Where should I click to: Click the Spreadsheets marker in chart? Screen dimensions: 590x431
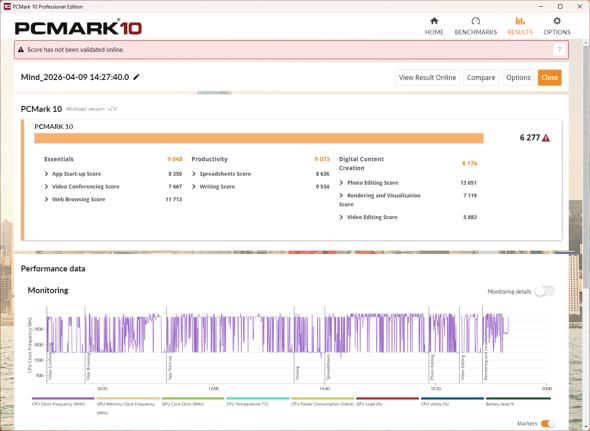click(328, 367)
